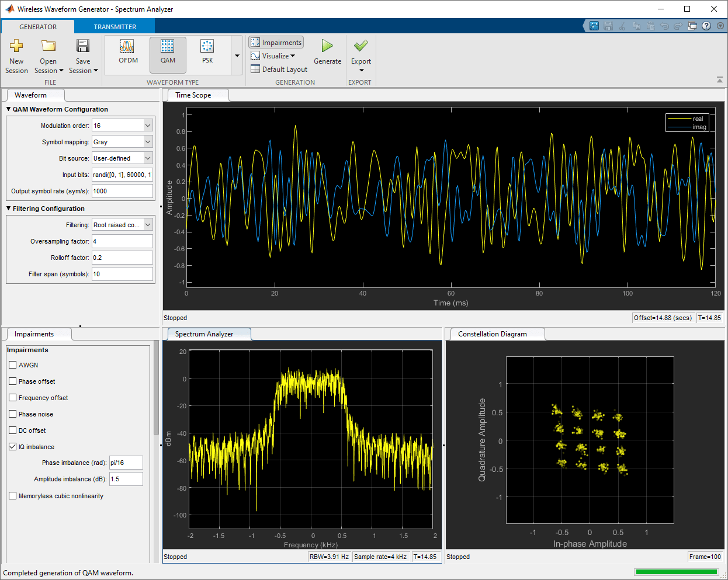Screen dimensions: 728x580
Task: Select the OFDM waveform type
Action: pos(127,54)
